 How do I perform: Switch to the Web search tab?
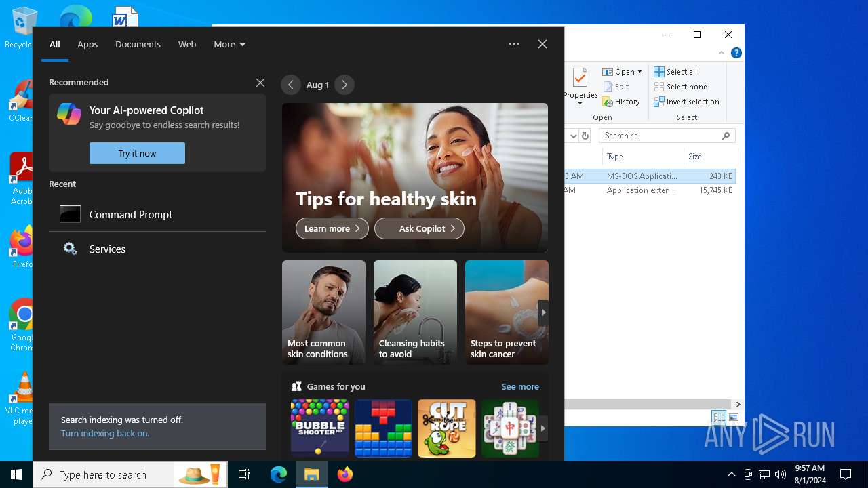(187, 44)
